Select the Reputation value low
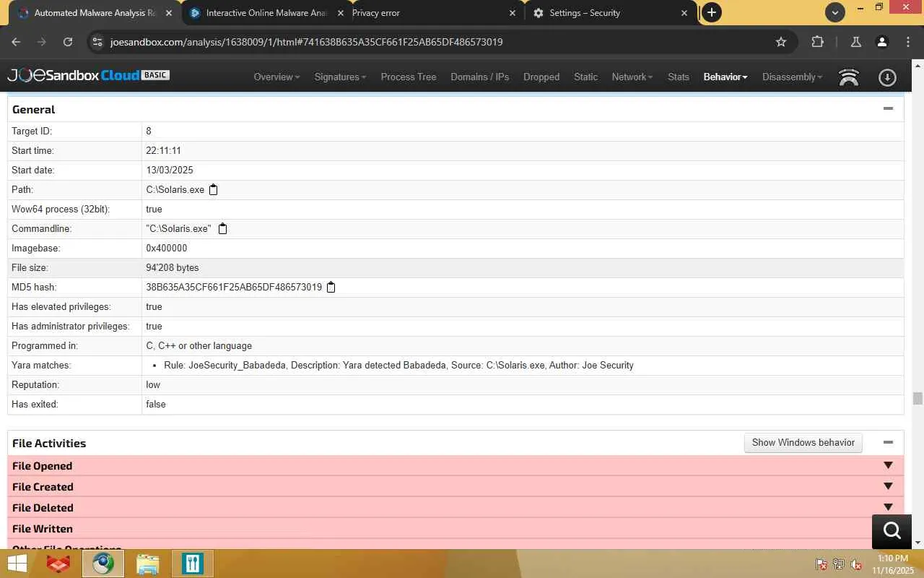The image size is (924, 578). pyautogui.click(x=153, y=385)
